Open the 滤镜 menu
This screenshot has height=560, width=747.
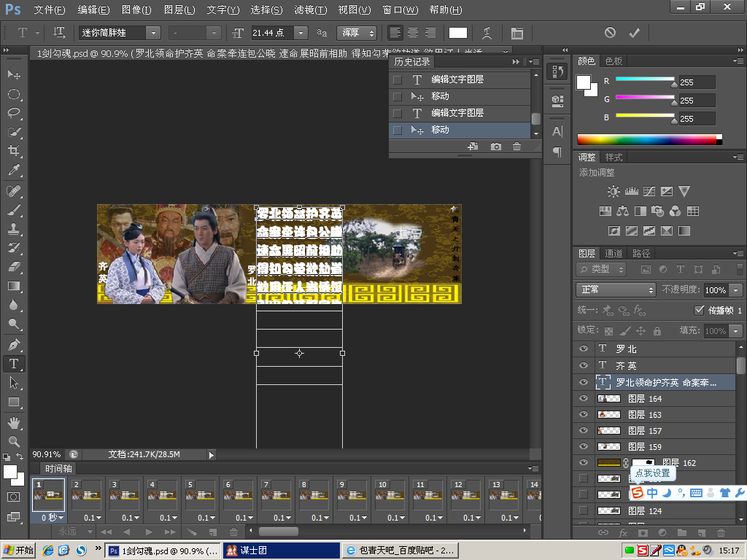310,10
